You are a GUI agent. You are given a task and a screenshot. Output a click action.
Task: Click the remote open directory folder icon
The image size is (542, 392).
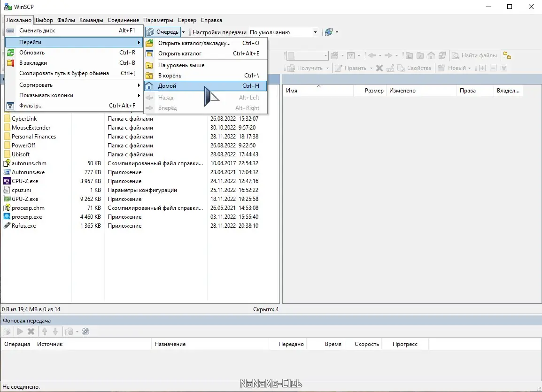coord(334,55)
